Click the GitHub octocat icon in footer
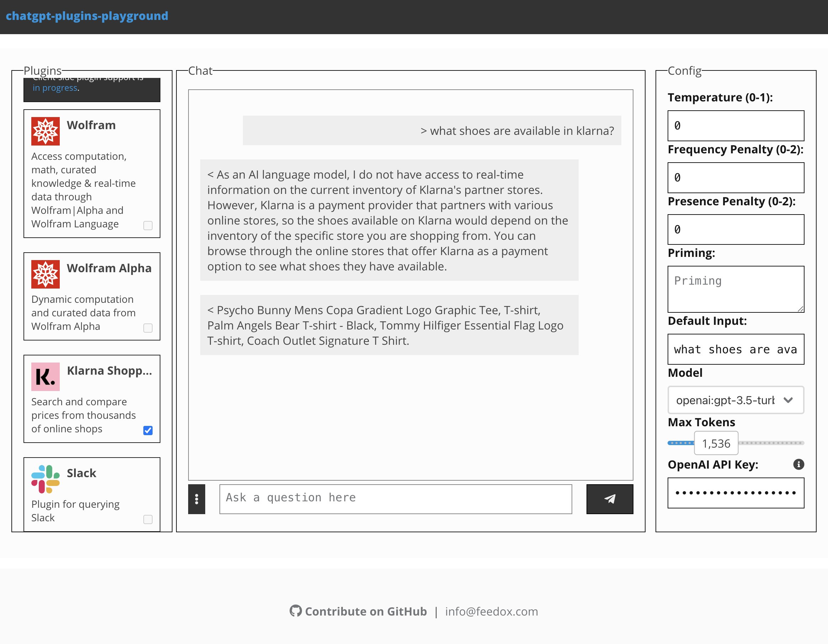This screenshot has height=644, width=828. coord(296,611)
